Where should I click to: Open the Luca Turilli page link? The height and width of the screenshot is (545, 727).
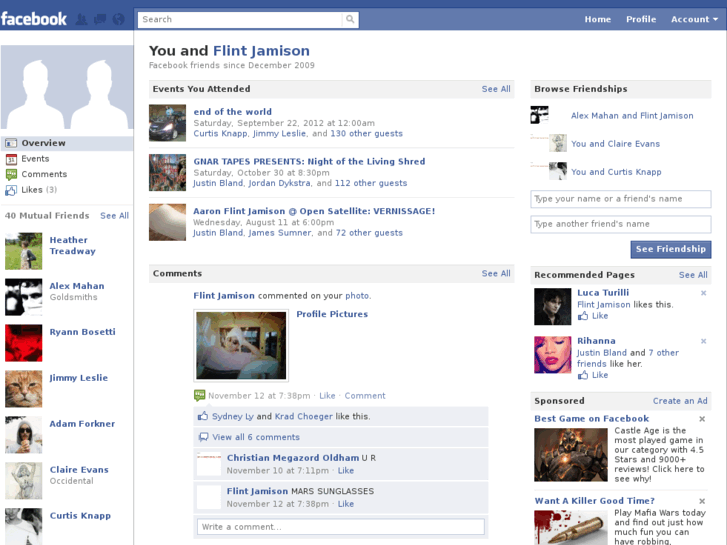[x=603, y=293]
